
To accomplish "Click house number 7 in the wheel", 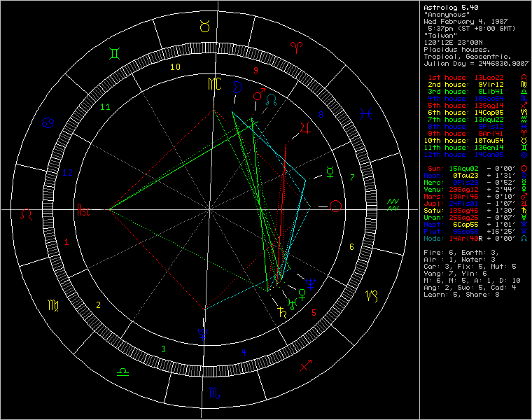I will (x=352, y=177).
